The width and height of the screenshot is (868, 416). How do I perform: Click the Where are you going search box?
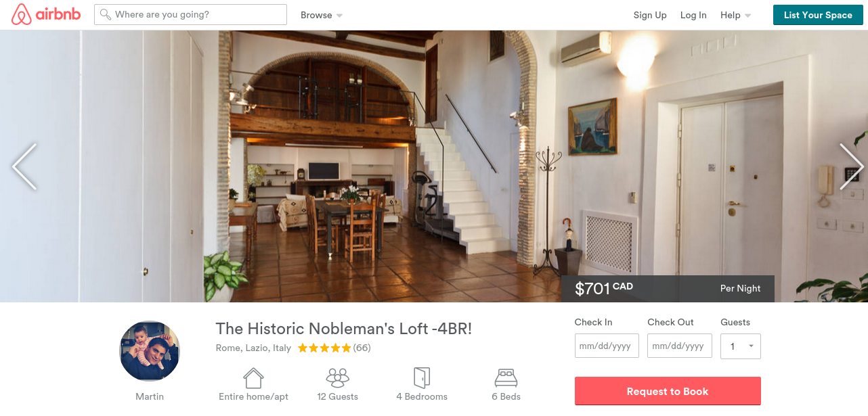click(191, 14)
